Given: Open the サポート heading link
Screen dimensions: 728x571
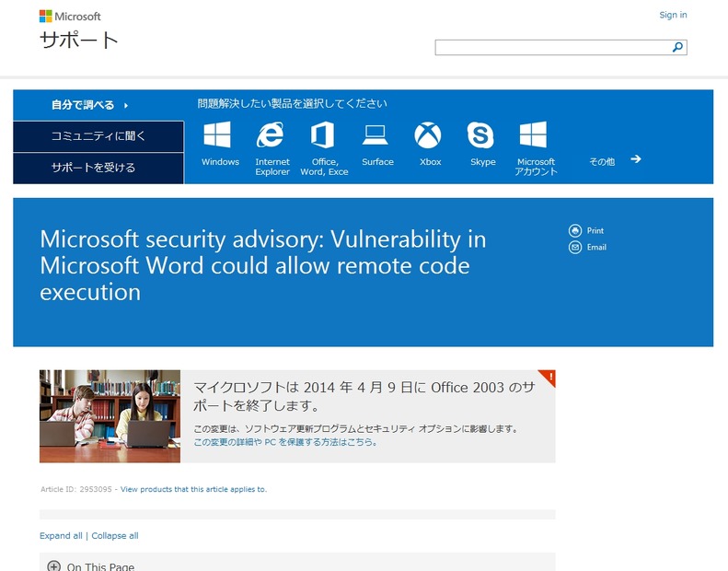Looking at the screenshot, I should click(x=79, y=41).
